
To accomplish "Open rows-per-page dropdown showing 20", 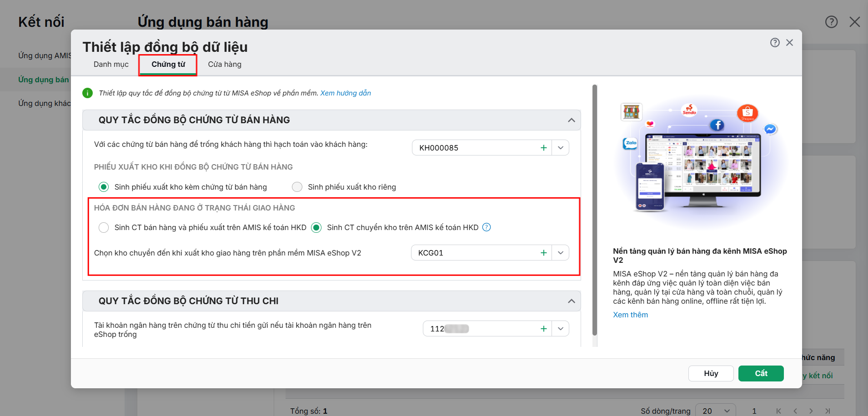I will (716, 411).
